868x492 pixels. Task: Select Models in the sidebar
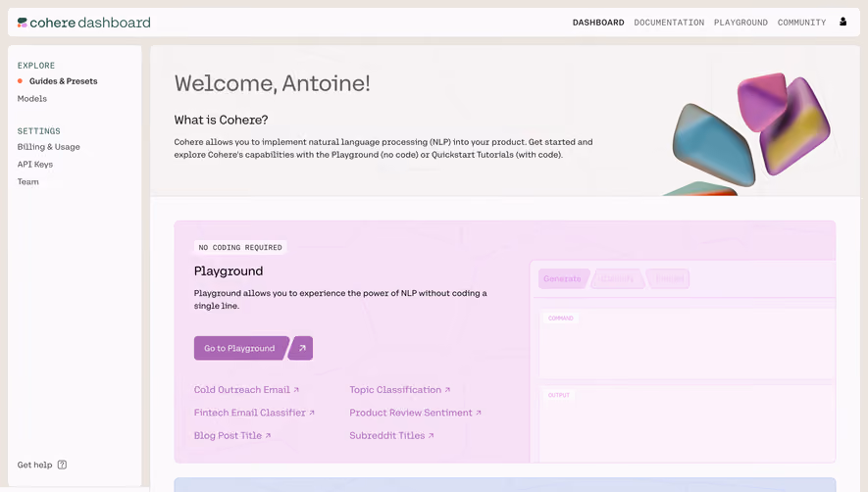click(x=32, y=99)
